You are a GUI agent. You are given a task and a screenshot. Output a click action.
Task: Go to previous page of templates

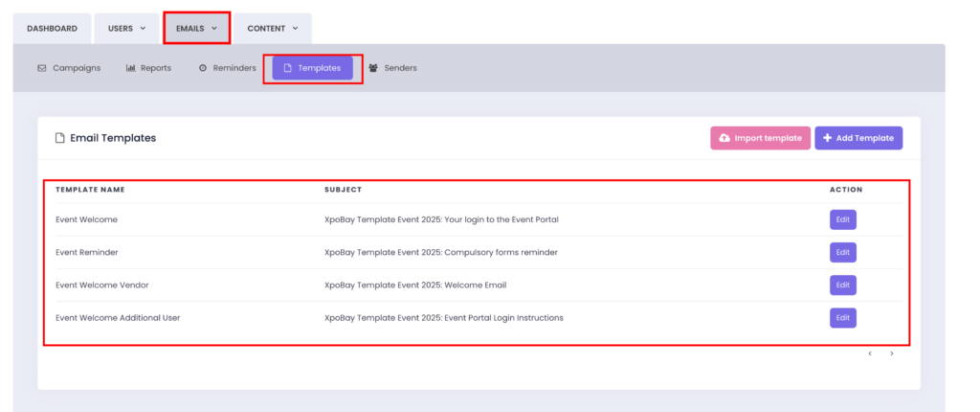tap(870, 354)
